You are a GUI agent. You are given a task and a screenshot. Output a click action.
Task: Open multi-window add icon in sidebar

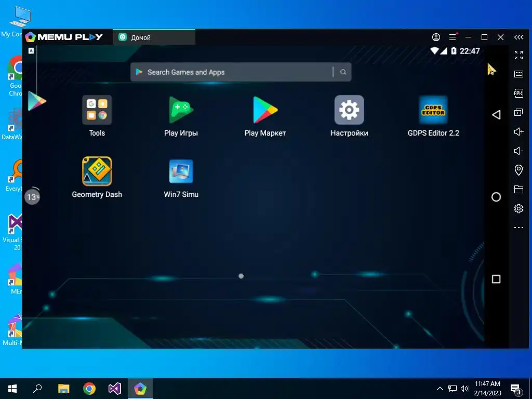[x=518, y=112]
